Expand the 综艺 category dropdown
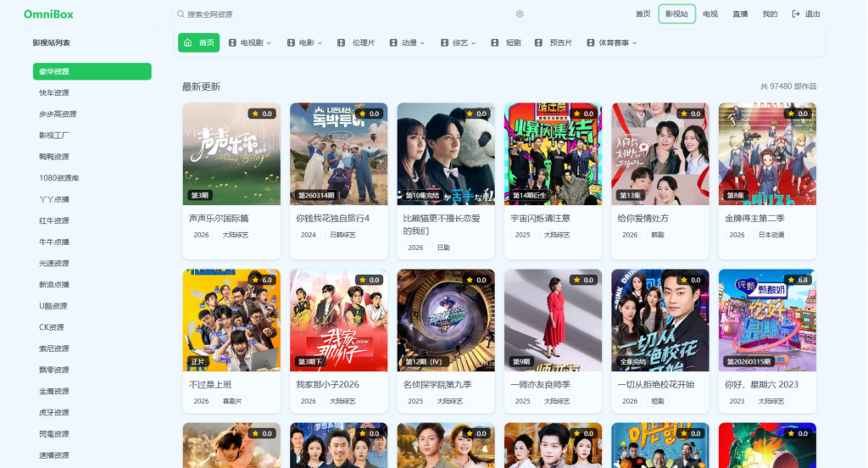Image resolution: width=868 pixels, height=468 pixels. click(x=473, y=42)
